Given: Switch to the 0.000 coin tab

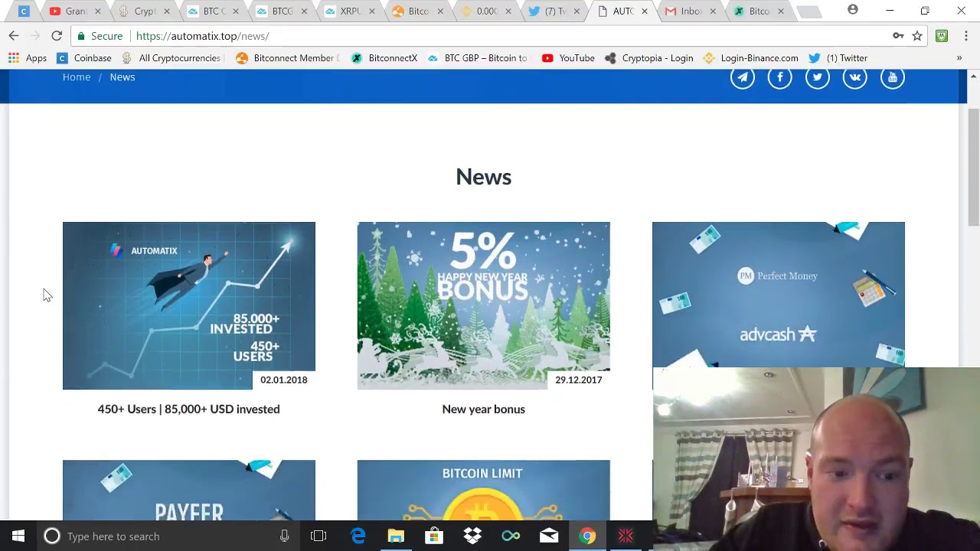Looking at the screenshot, I should coord(484,11).
